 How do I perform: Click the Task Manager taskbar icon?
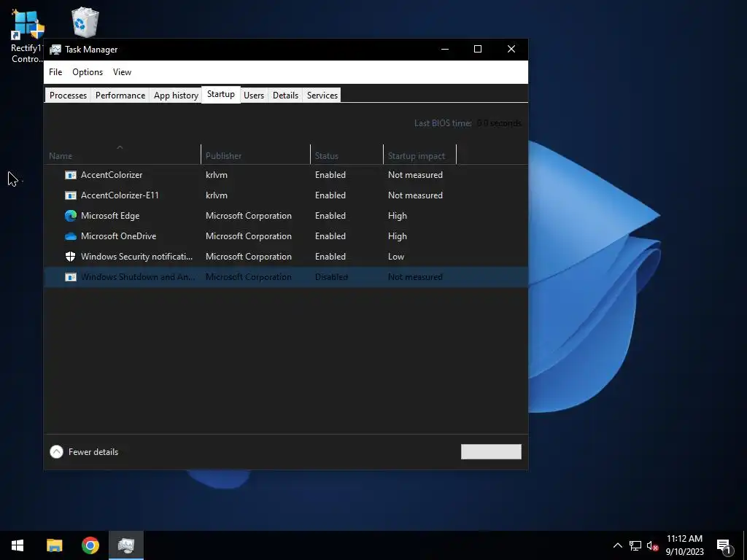[x=126, y=545]
